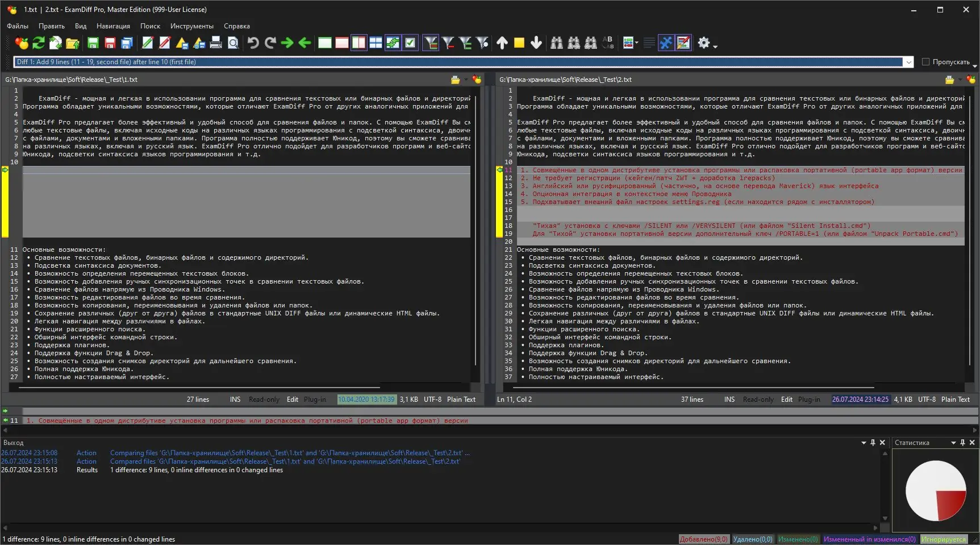Image resolution: width=980 pixels, height=545 pixels.
Task: Open the settings gear dropdown arrow
Action: 715,46
